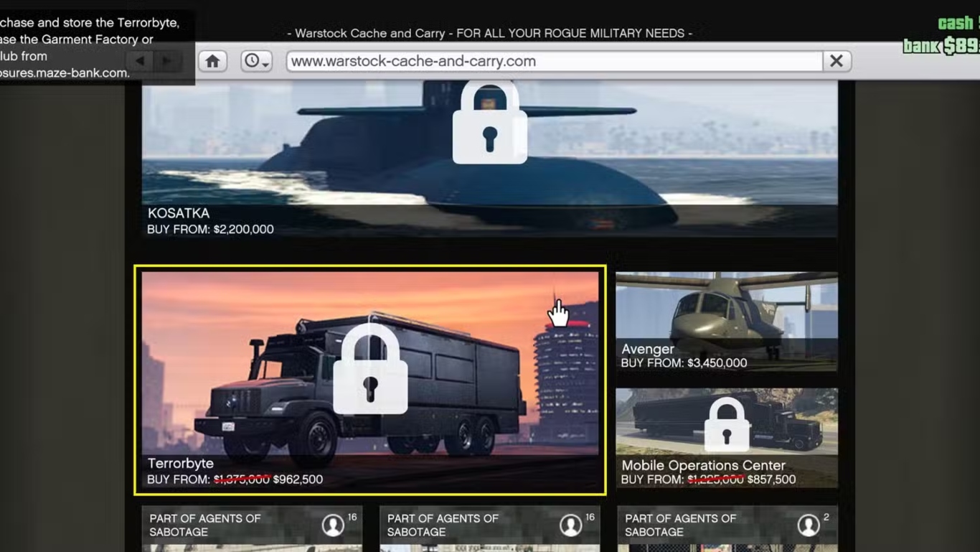Viewport: 980px width, 552px height.
Task: Open the Kosatka submarine listing
Action: click(489, 159)
